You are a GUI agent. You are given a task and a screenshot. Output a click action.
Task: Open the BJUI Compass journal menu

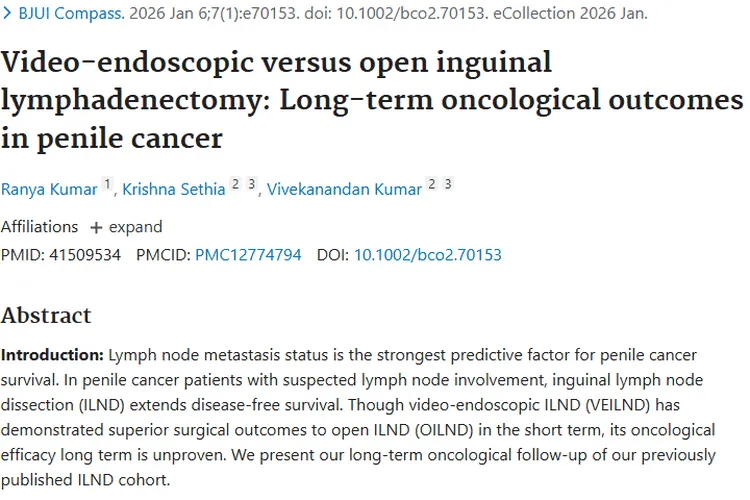(x=61, y=14)
